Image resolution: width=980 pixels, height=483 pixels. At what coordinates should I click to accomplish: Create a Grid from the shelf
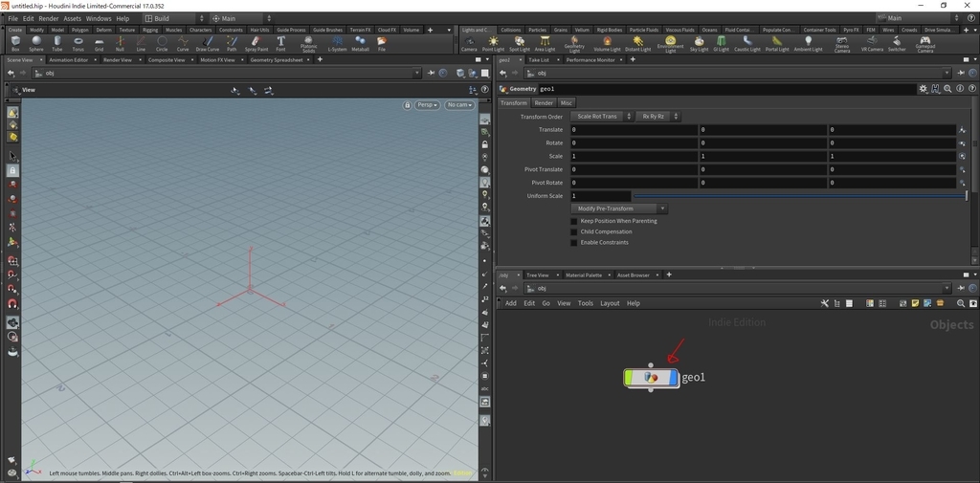99,43
